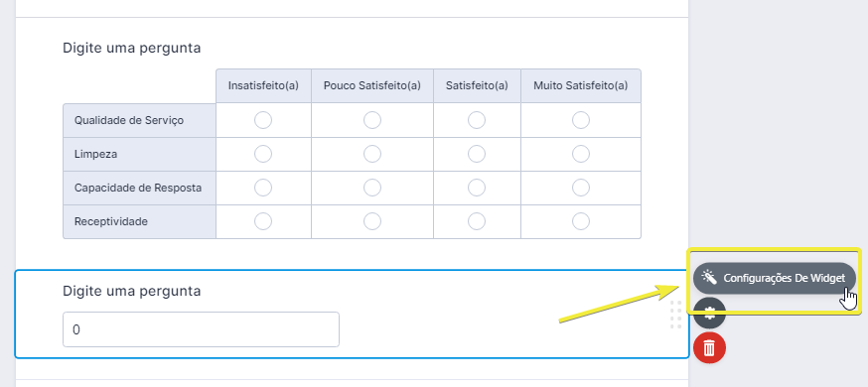Click the Muito Satisfeito(a) column header

(581, 85)
